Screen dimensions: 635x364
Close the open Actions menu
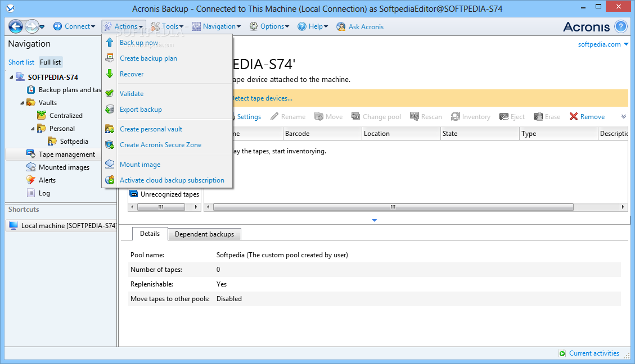click(x=124, y=27)
